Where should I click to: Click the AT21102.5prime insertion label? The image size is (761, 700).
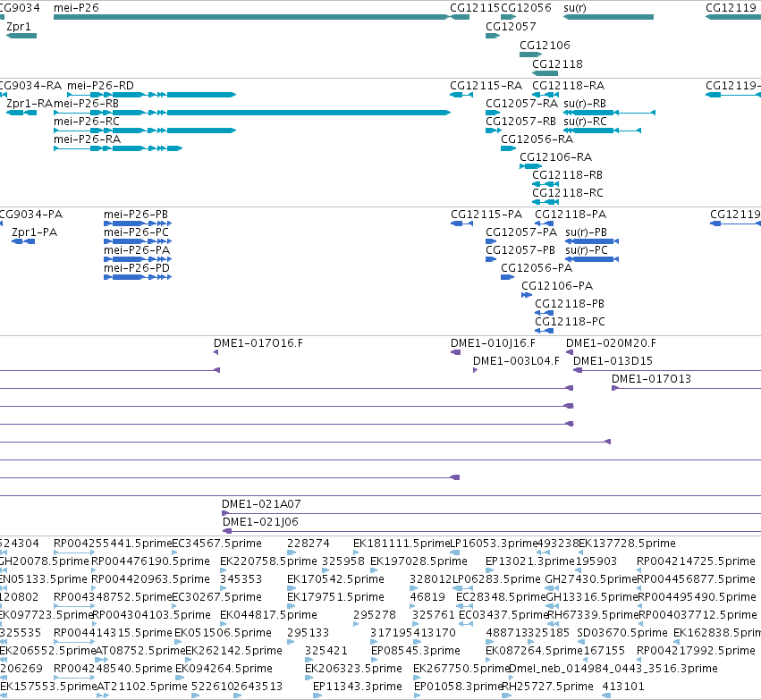142,687
